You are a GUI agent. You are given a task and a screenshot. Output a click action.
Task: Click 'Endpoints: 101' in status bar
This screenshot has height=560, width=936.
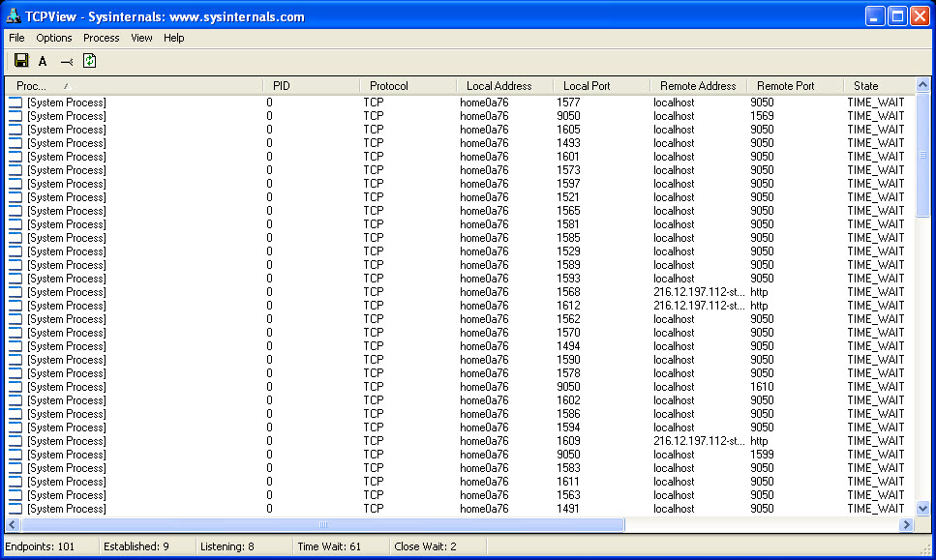coord(40,546)
